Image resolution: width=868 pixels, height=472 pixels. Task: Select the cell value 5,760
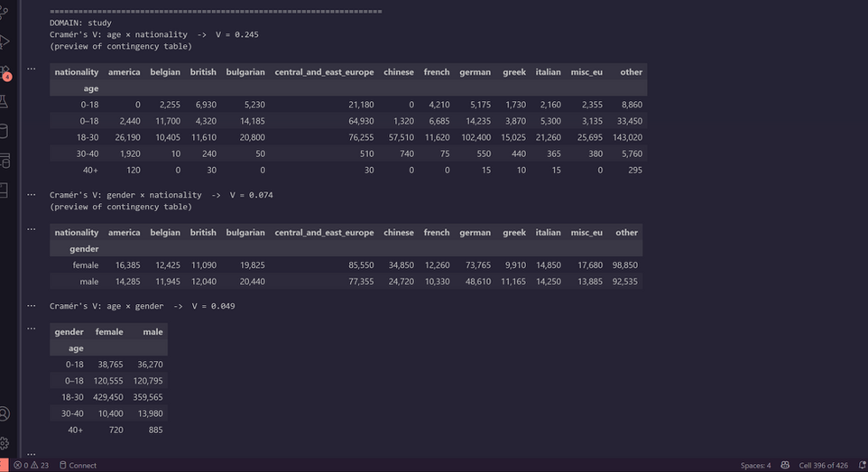point(632,153)
